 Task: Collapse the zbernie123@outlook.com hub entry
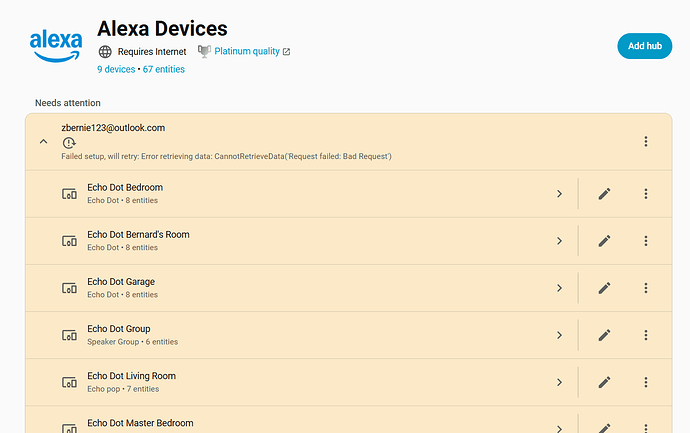(x=43, y=142)
